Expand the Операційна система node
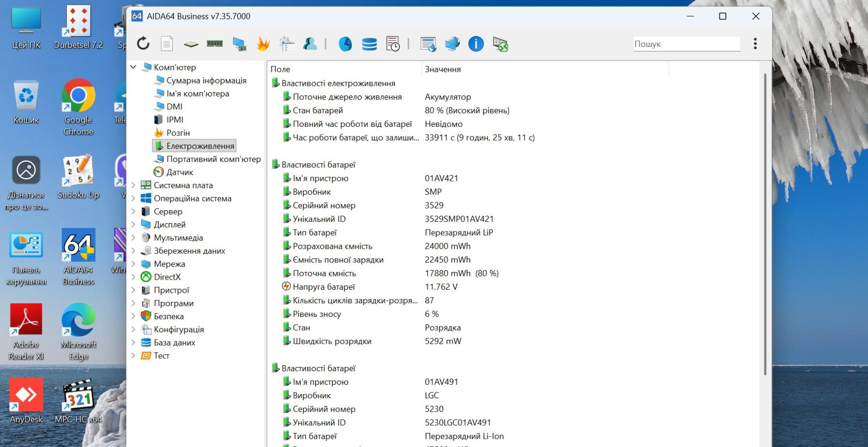868x447 pixels. (x=134, y=198)
